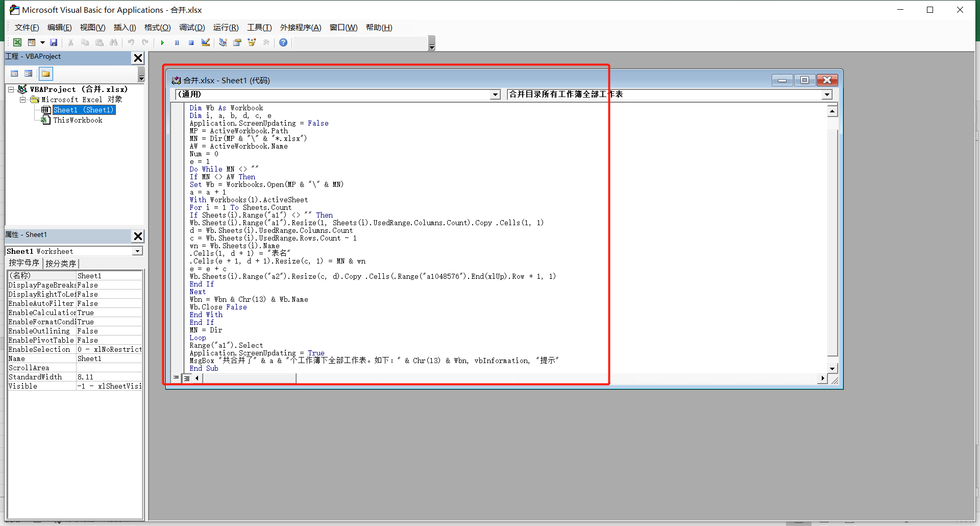Toggle folders view in the project panel
Screen dimensions: 980x526
(x=46, y=74)
